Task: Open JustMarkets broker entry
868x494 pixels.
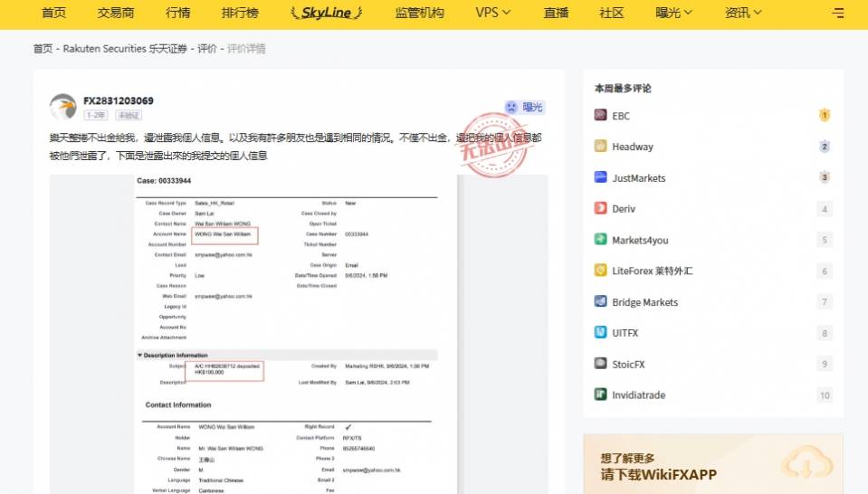Action: (x=639, y=178)
